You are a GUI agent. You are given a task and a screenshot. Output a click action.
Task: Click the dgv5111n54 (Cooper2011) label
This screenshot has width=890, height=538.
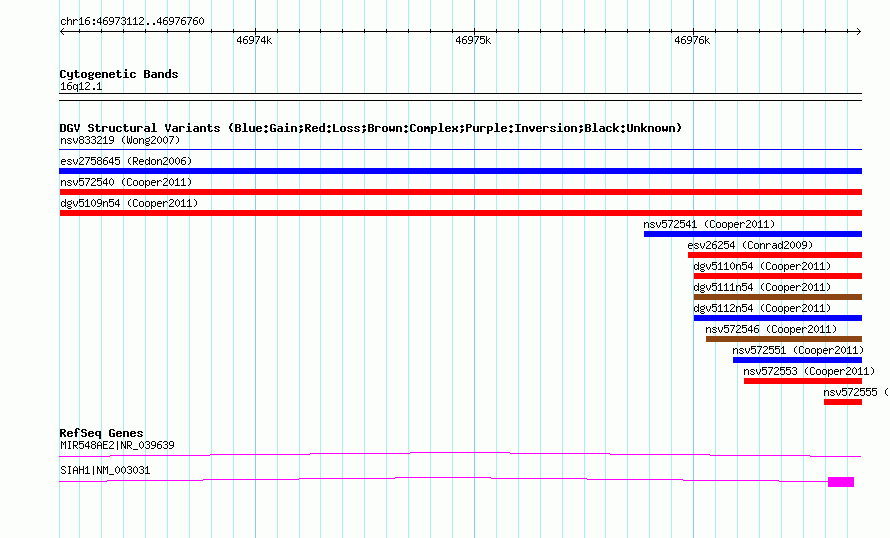762,287
